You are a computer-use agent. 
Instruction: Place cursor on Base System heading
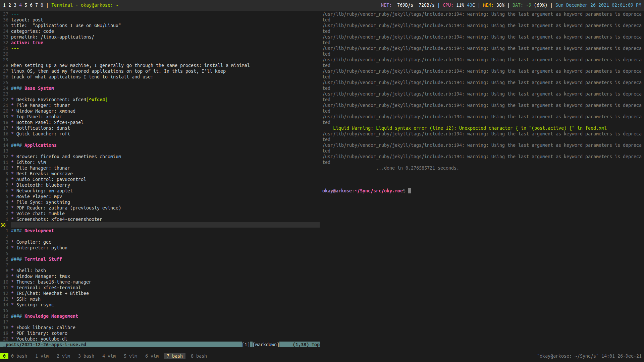tap(39, 88)
